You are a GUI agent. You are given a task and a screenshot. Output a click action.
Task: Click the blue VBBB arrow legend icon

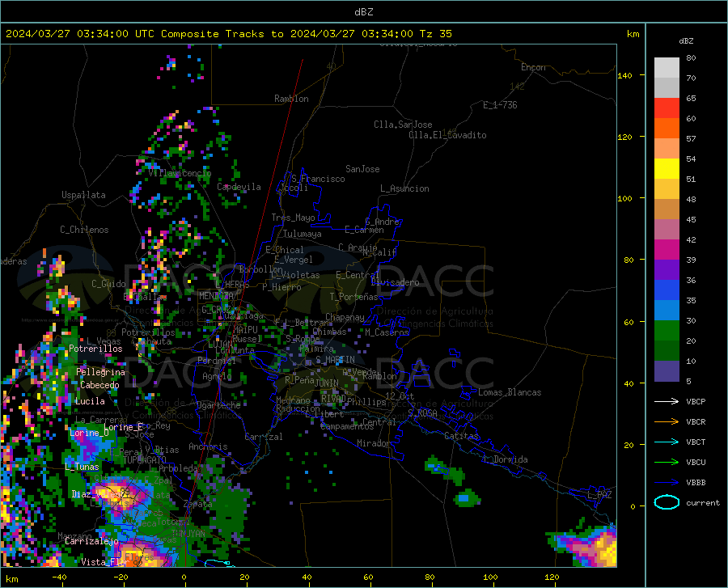pyautogui.click(x=667, y=483)
